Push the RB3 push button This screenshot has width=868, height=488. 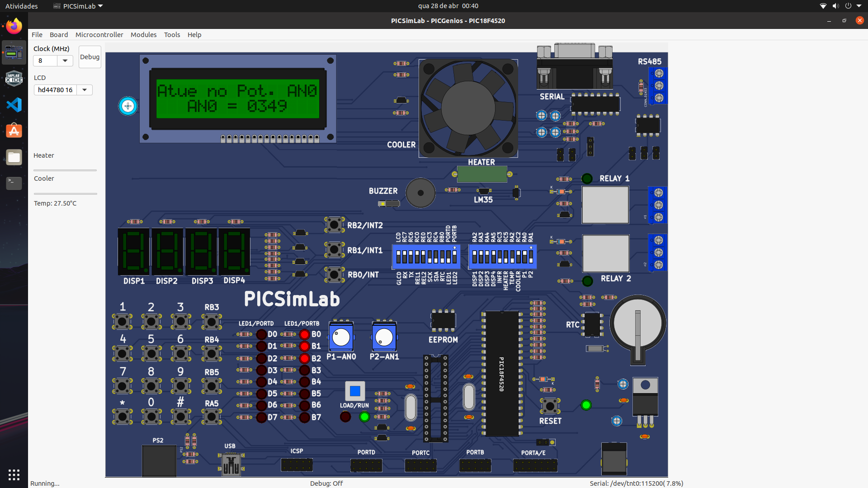[x=212, y=322]
